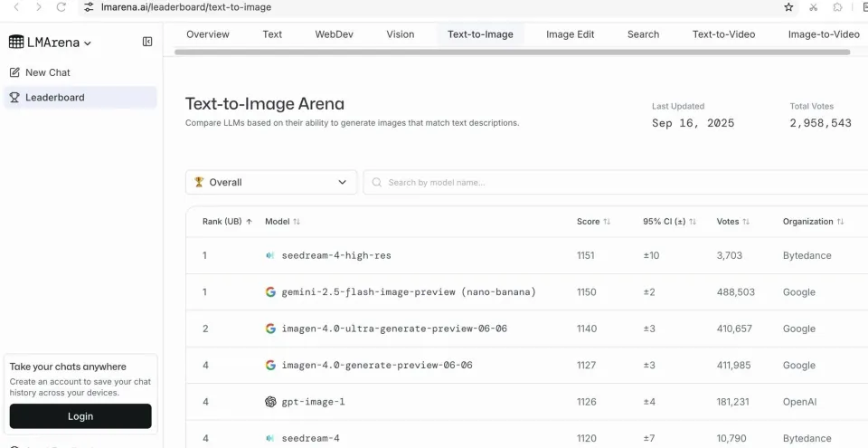Click the OpenAI logo next to gpt-image-1
This screenshot has width=868, height=448.
(270, 402)
